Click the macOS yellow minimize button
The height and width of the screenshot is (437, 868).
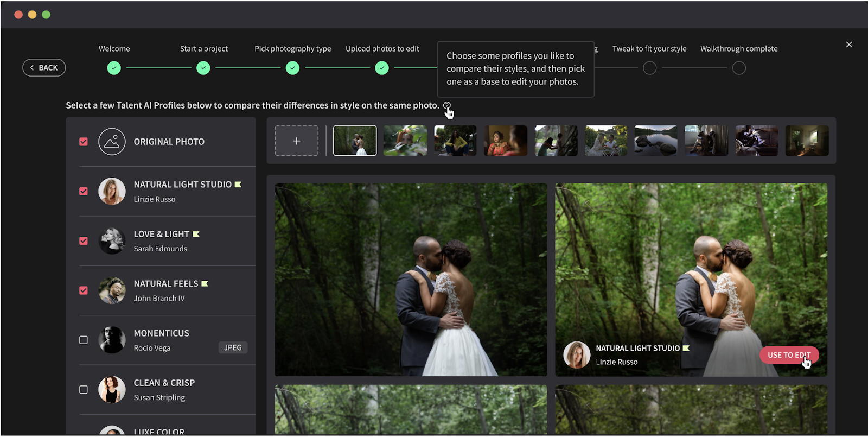pos(32,15)
